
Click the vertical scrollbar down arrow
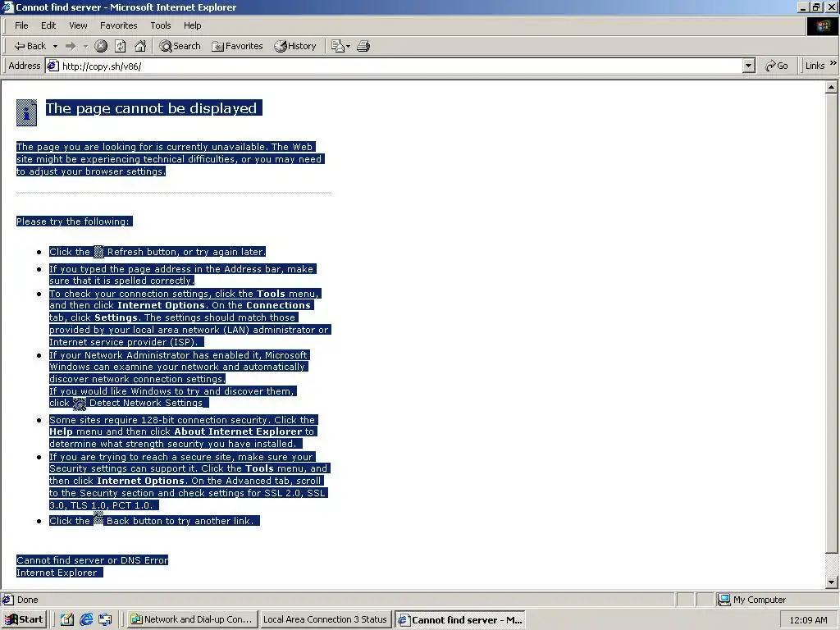[x=832, y=582]
